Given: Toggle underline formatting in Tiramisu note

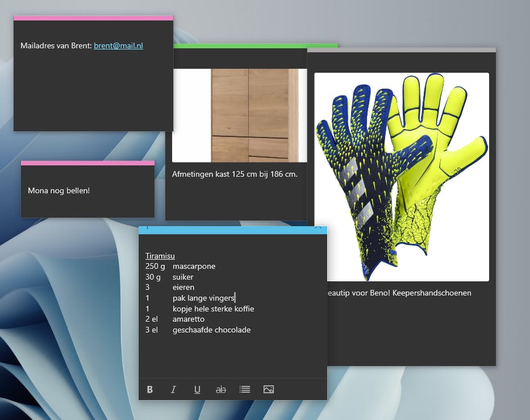Looking at the screenshot, I should [197, 389].
